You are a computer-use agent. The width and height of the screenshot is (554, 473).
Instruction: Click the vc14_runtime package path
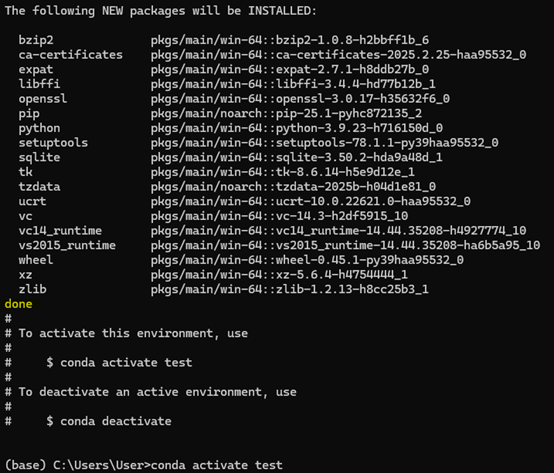pos(338,231)
